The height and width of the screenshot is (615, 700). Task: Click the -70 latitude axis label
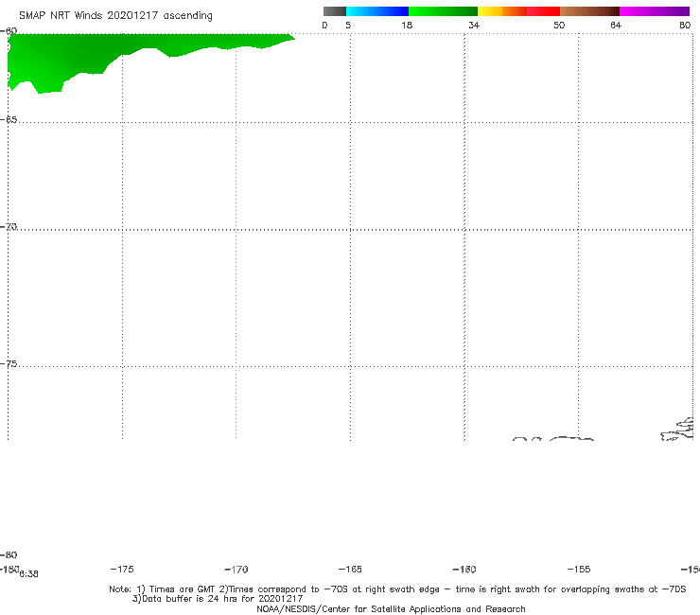pos(9,227)
